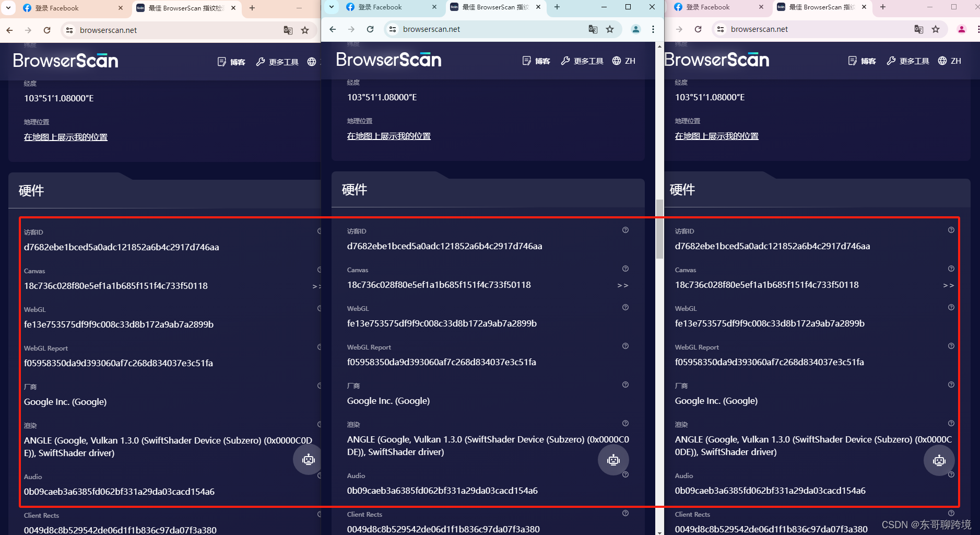The height and width of the screenshot is (535, 980).
Task: Bookmark page with star in middle window
Action: (610, 29)
